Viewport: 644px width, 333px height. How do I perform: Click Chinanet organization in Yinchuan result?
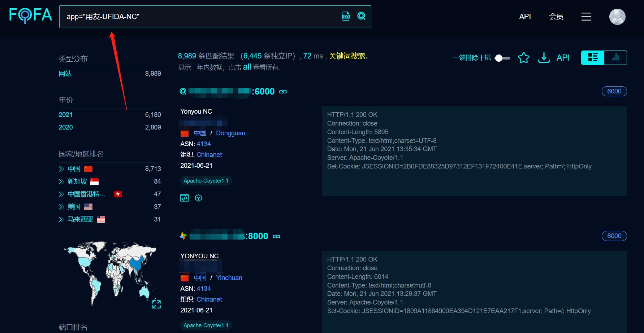point(209,299)
